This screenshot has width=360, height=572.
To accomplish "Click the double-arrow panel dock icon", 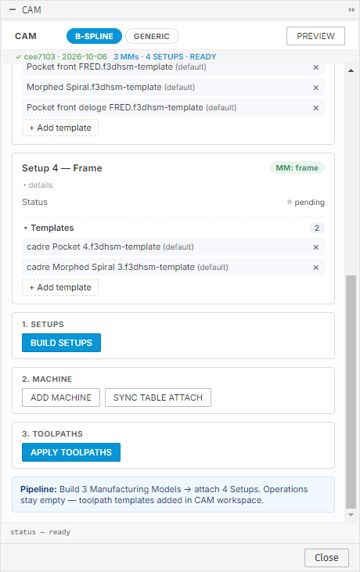I will (351, 10).
